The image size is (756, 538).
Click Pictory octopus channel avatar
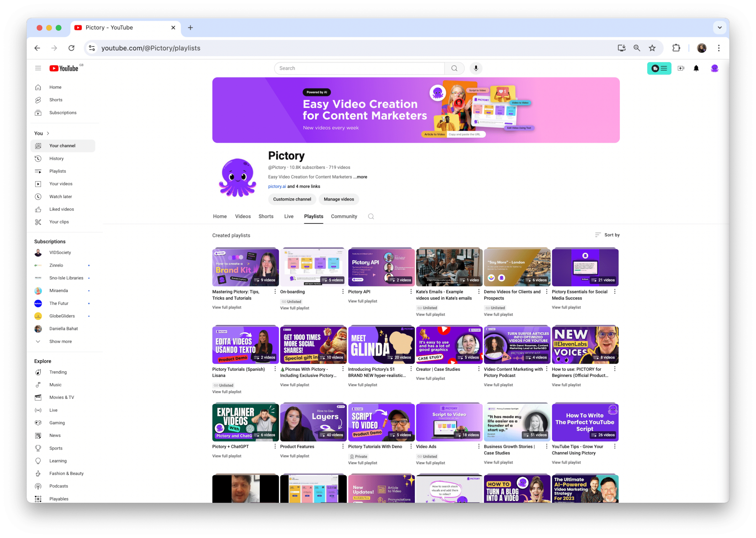click(x=238, y=178)
